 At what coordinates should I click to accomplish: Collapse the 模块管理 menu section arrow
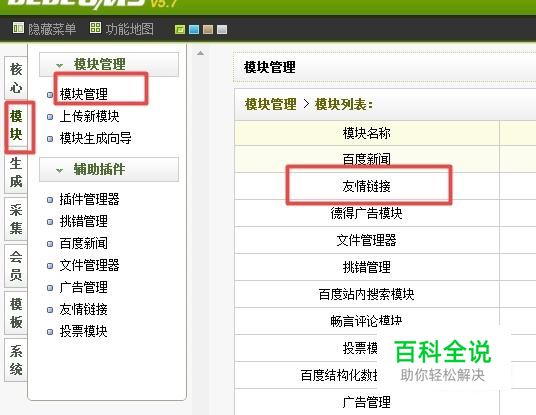pos(59,65)
